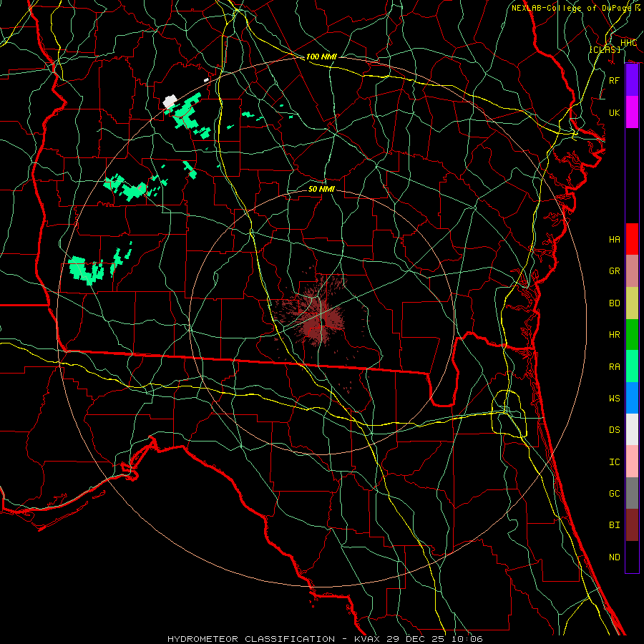The width and height of the screenshot is (644, 644).
Task: Click the 50 NMI range ring label
Action: [321, 189]
